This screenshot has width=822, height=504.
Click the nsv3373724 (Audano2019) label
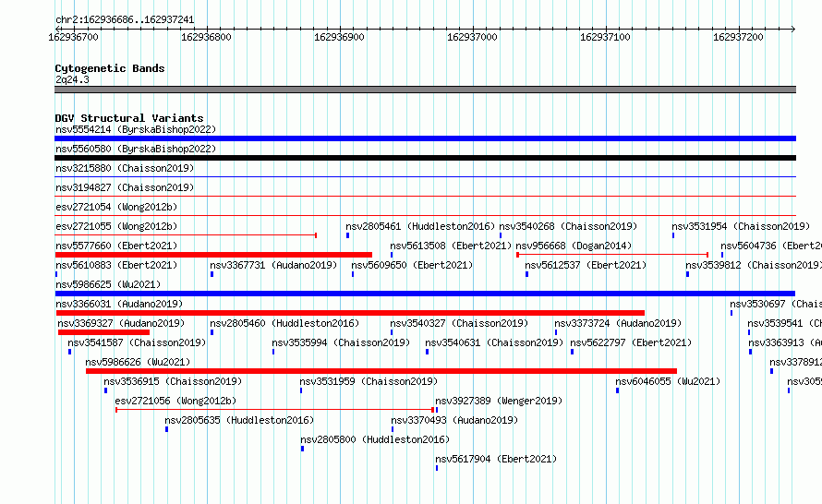[618, 323]
